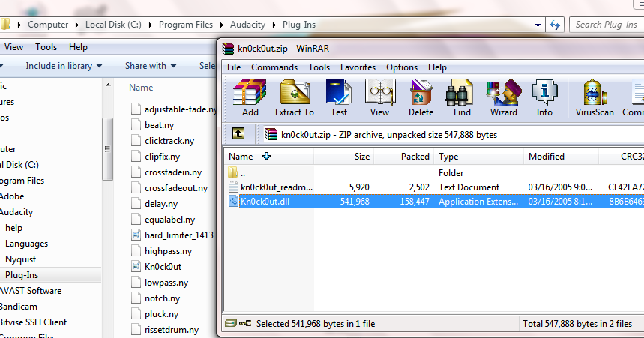The height and width of the screenshot is (338, 644).
Task: Open WinRAR Help menu
Action: [x=437, y=67]
